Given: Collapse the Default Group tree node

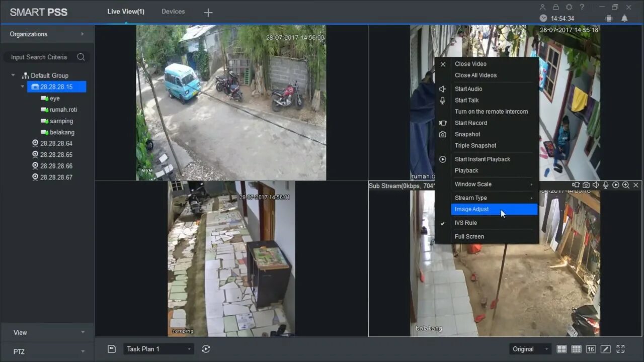Looking at the screenshot, I should coord(13,75).
